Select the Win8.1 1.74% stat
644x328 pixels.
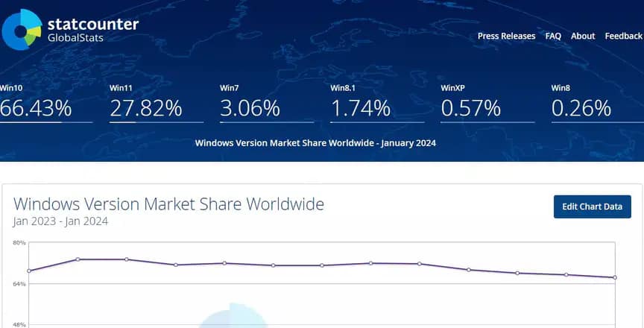361,109
